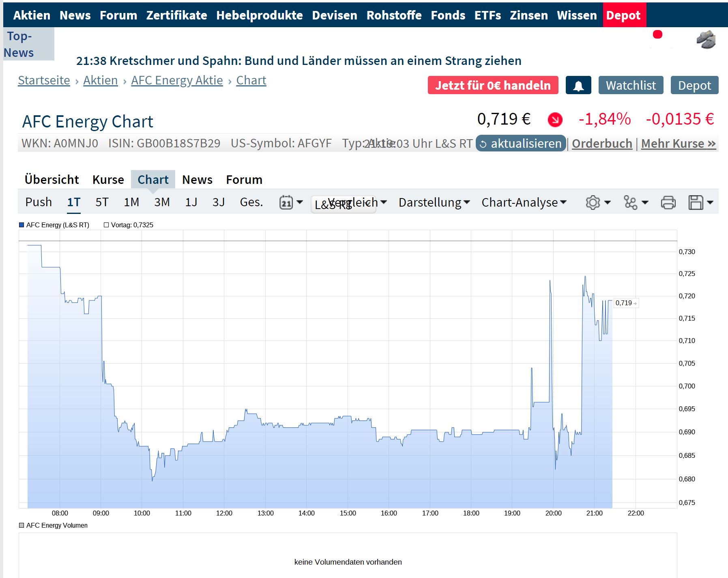Image resolution: width=728 pixels, height=578 pixels.
Task: Expand the Chart-Analyse dropdown
Action: (524, 202)
